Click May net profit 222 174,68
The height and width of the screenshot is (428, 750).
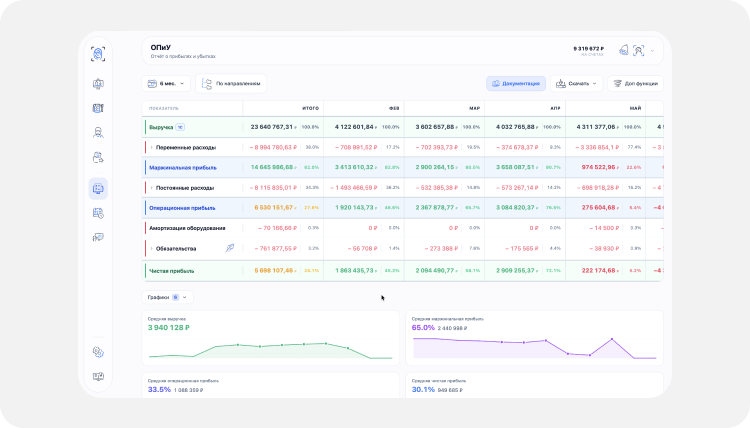click(599, 271)
